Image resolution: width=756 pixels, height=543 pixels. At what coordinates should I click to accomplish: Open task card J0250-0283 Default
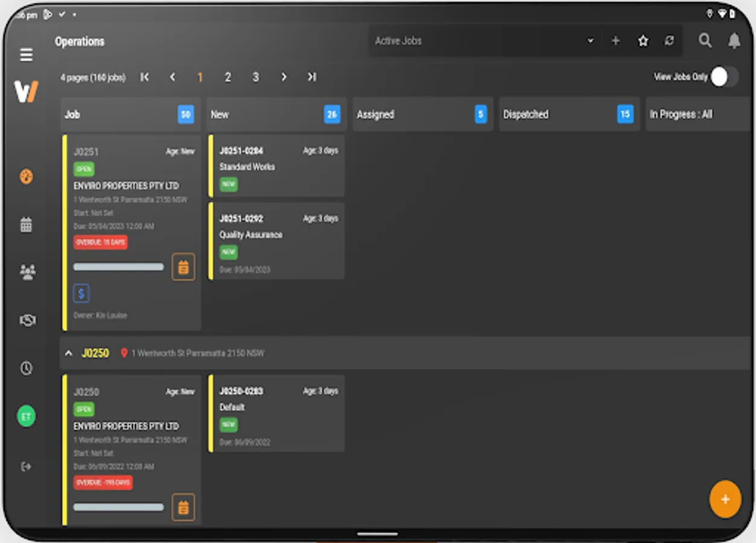[x=277, y=414]
